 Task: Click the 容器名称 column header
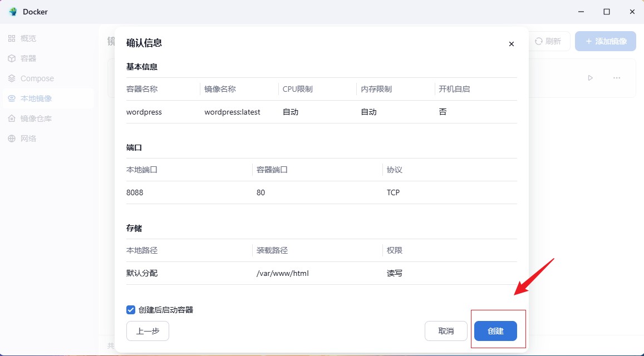click(142, 89)
